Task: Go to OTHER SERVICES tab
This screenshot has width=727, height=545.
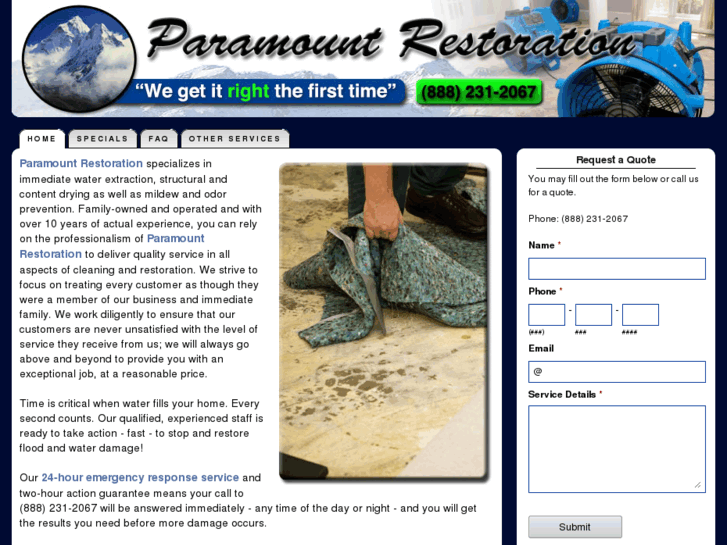Action: click(235, 139)
